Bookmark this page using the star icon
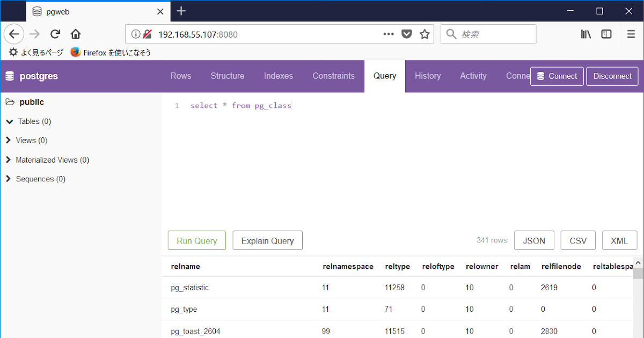This screenshot has width=644, height=338. pyautogui.click(x=425, y=34)
